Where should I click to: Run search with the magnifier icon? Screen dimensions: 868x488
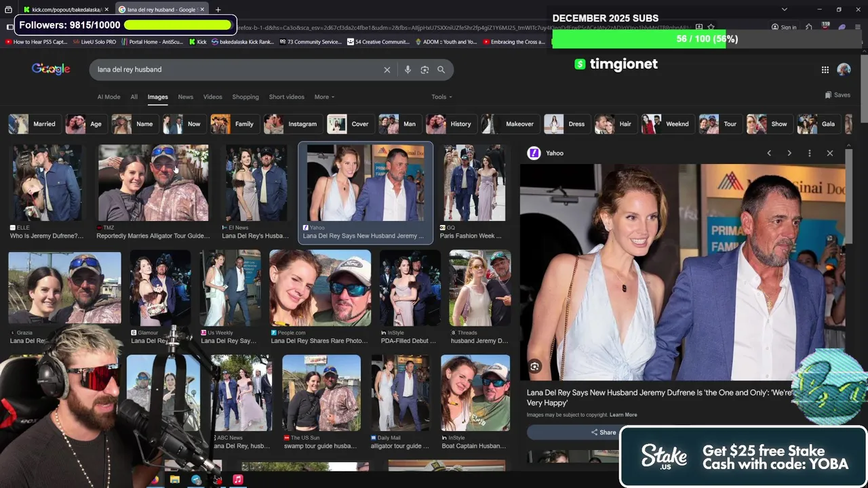[441, 69]
